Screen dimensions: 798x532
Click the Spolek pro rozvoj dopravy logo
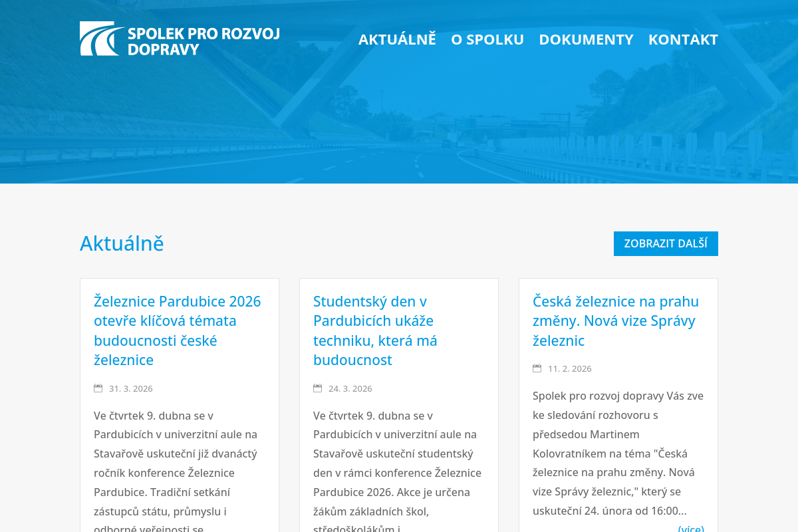[x=180, y=39]
